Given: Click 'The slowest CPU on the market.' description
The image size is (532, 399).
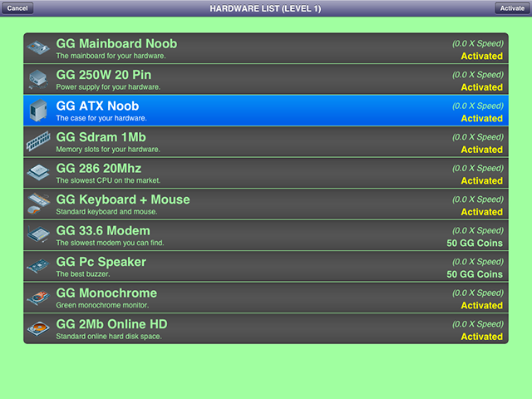Looking at the screenshot, I should tap(108, 180).
